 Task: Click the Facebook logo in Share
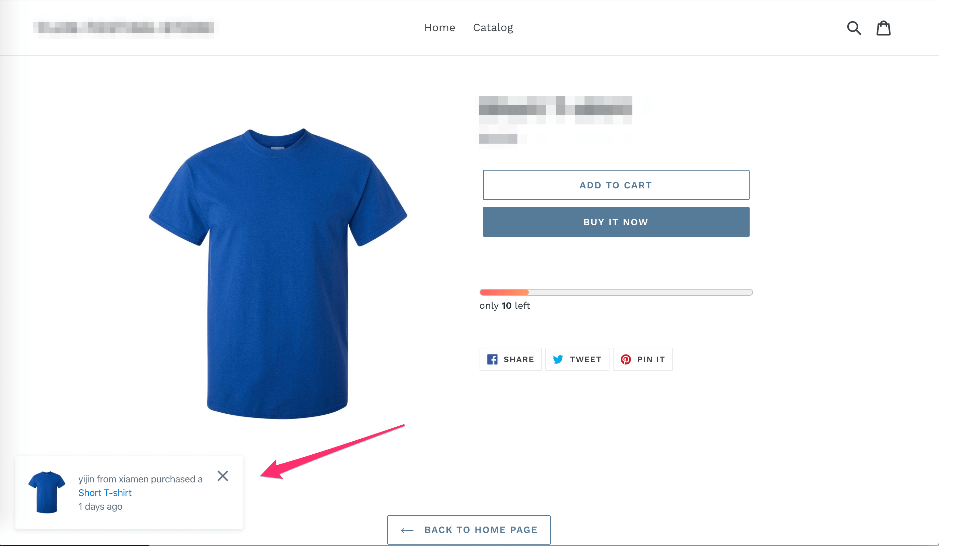pyautogui.click(x=492, y=359)
